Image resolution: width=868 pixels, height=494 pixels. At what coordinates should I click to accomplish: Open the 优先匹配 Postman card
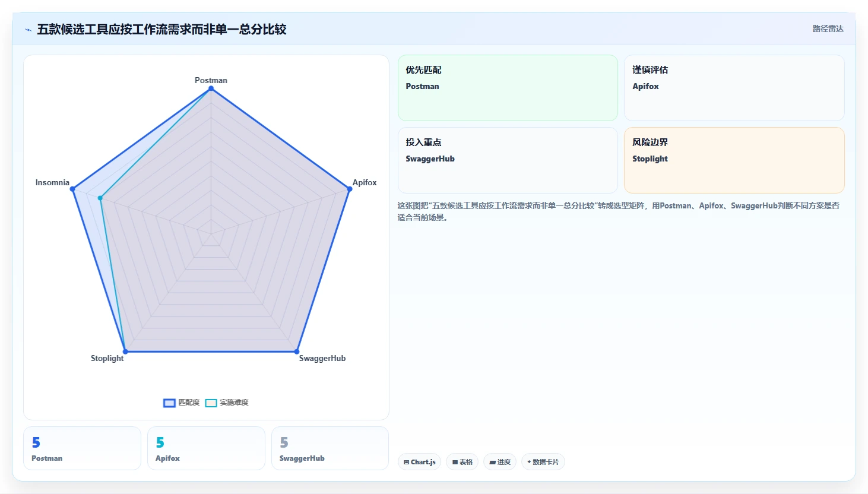click(508, 88)
